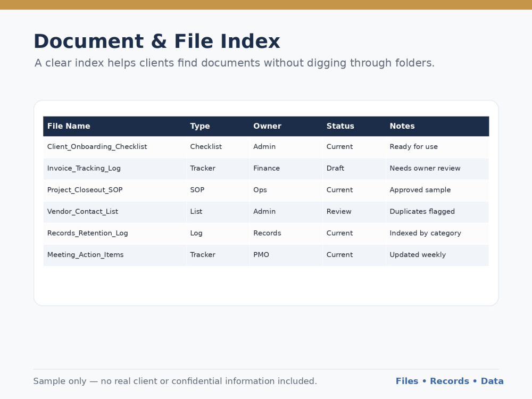Click Tracker type in Meeting_Action_Items row
This screenshot has width=532, height=399.
(x=203, y=254)
